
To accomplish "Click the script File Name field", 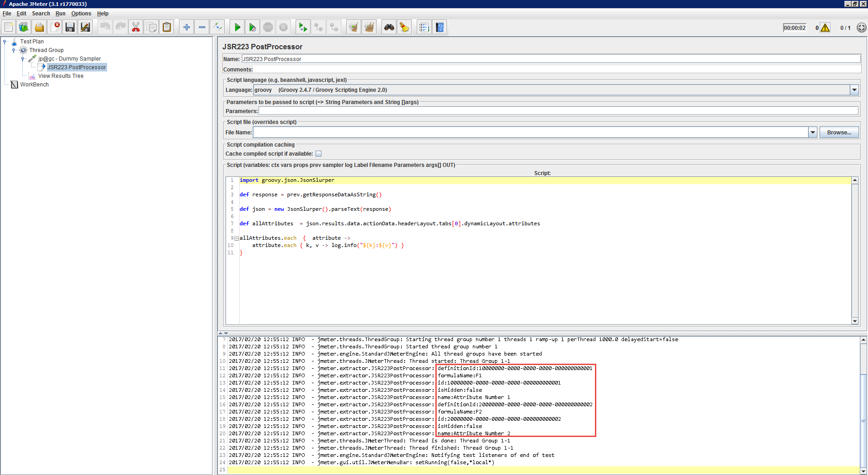I will tap(530, 133).
